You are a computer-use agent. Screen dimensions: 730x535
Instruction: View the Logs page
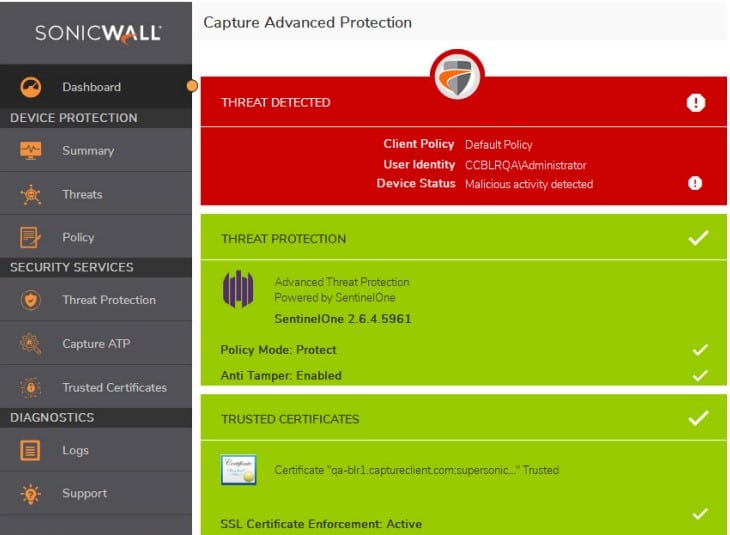pos(95,450)
